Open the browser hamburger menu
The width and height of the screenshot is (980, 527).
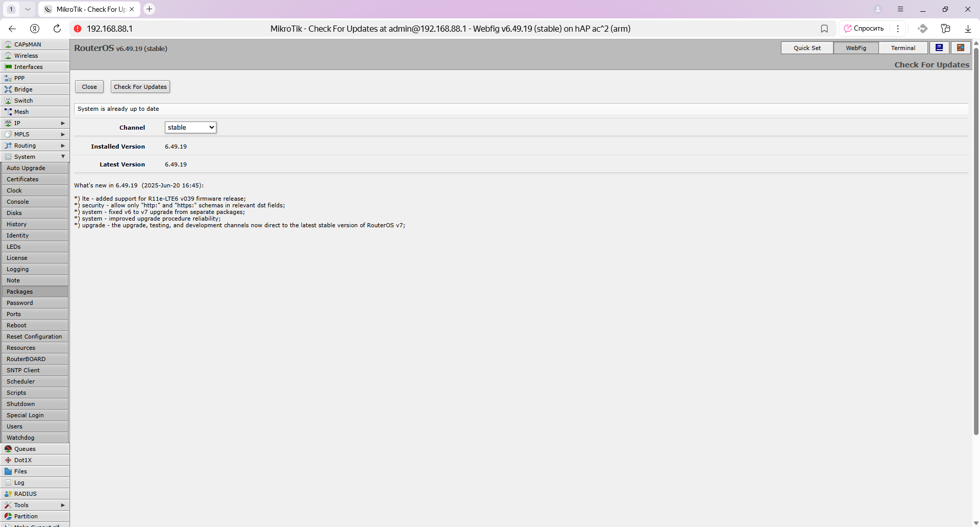click(900, 9)
